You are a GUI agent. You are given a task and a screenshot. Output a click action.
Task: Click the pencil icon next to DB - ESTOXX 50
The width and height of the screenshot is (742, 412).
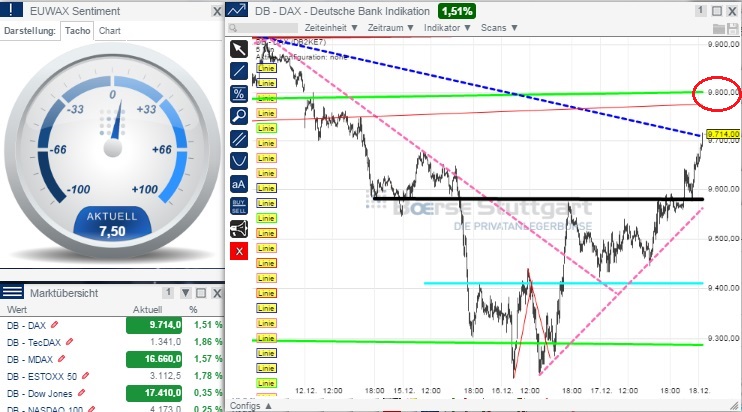point(85,376)
